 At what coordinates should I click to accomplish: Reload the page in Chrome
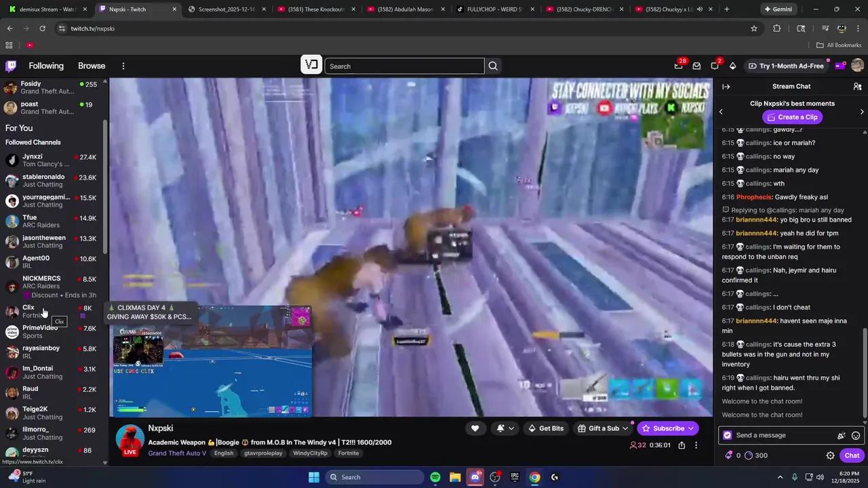[x=42, y=28]
